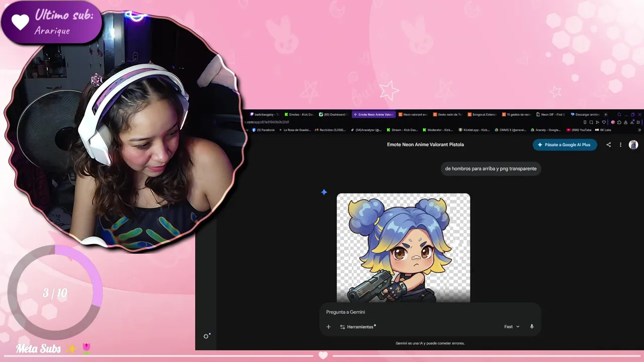Switch to the Bongocat Extended tab

(482, 115)
